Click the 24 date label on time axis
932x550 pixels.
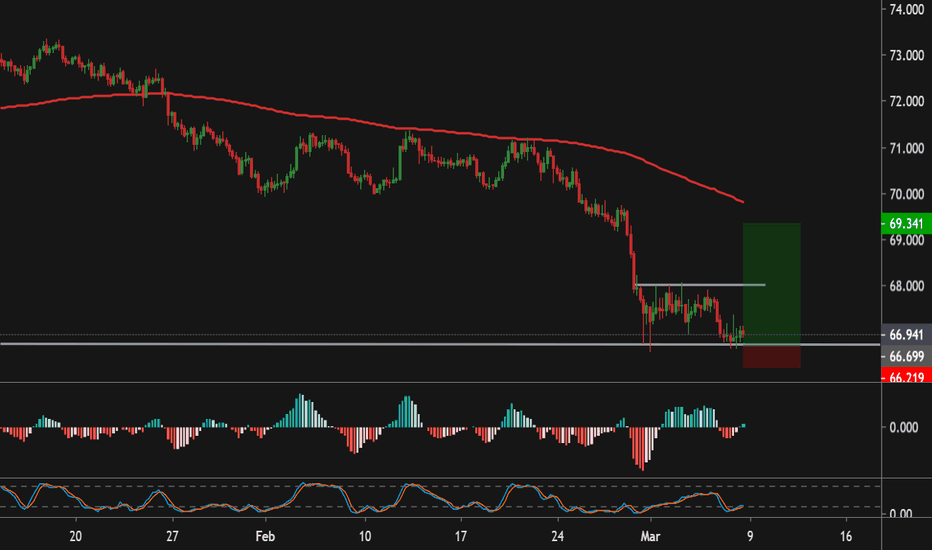click(557, 535)
